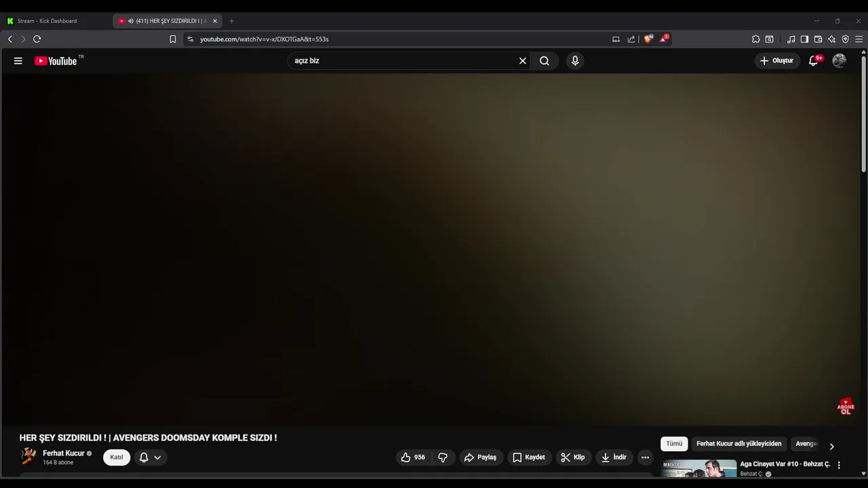Close the YouTube browser tab
868x488 pixels.
tap(215, 21)
